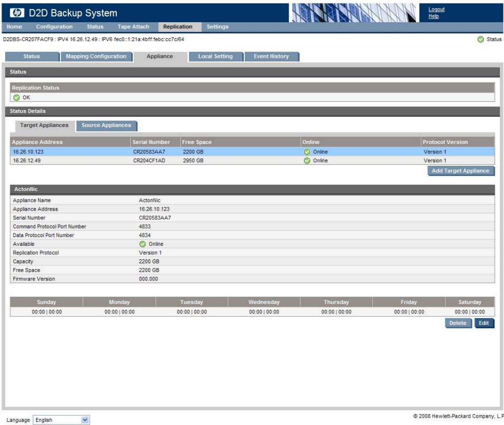Open the Home menu
504x425 pixels.
point(14,27)
